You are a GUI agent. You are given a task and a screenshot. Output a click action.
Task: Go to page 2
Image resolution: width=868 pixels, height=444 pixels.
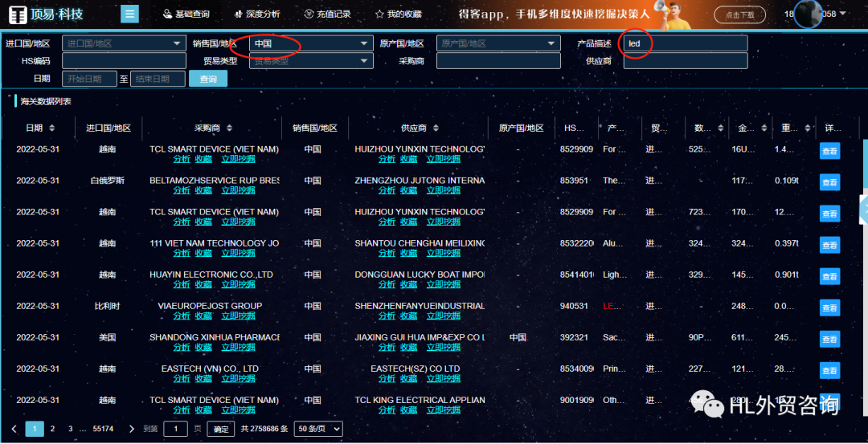52,429
